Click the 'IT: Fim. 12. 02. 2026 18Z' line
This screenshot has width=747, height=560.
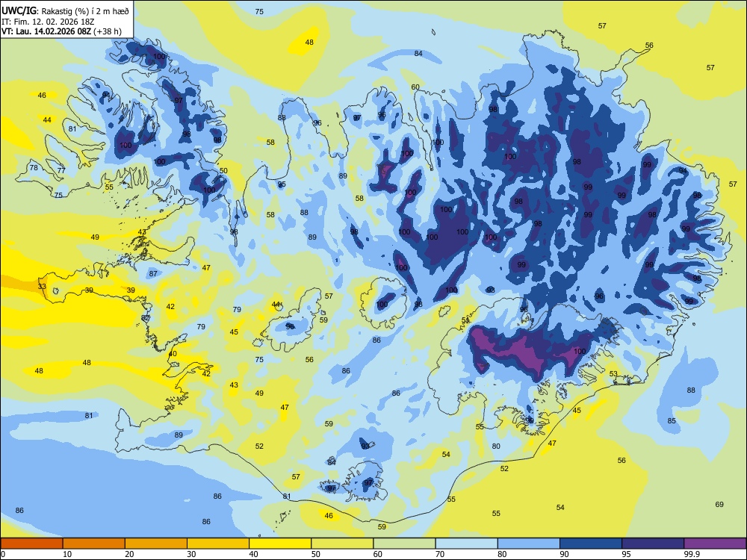(48, 22)
